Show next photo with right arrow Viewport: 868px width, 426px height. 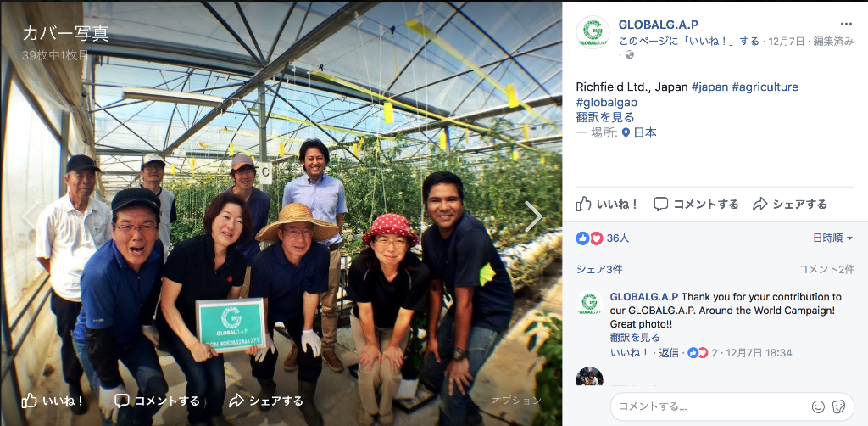533,216
